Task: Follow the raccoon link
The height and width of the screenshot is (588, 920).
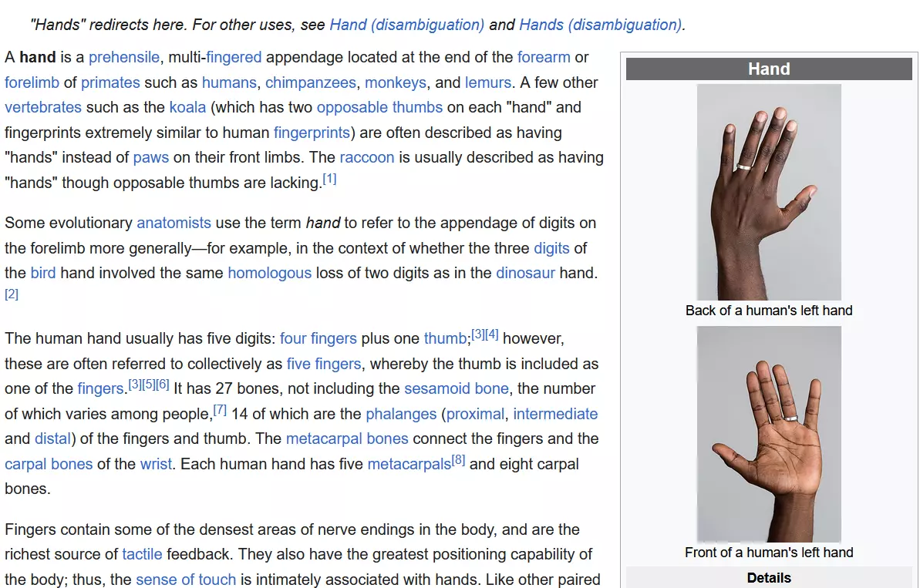Action: point(367,157)
